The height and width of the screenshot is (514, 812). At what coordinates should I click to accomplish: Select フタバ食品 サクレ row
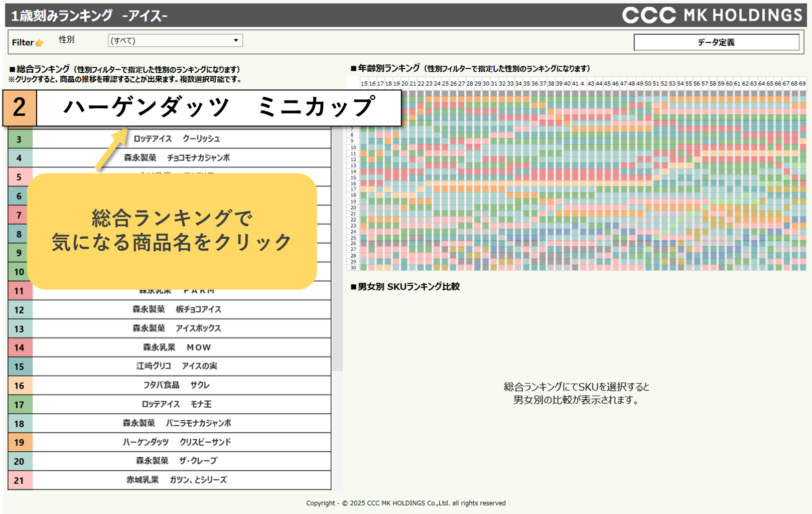coord(181,385)
